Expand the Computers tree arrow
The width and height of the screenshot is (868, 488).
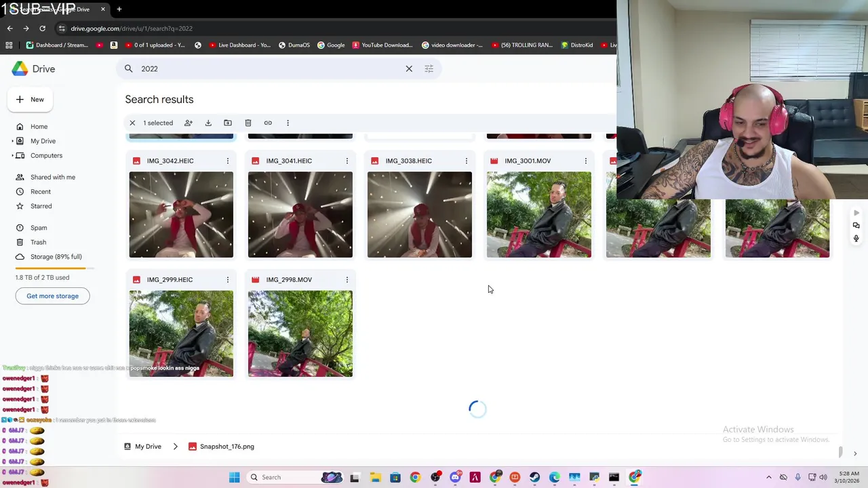click(x=12, y=155)
